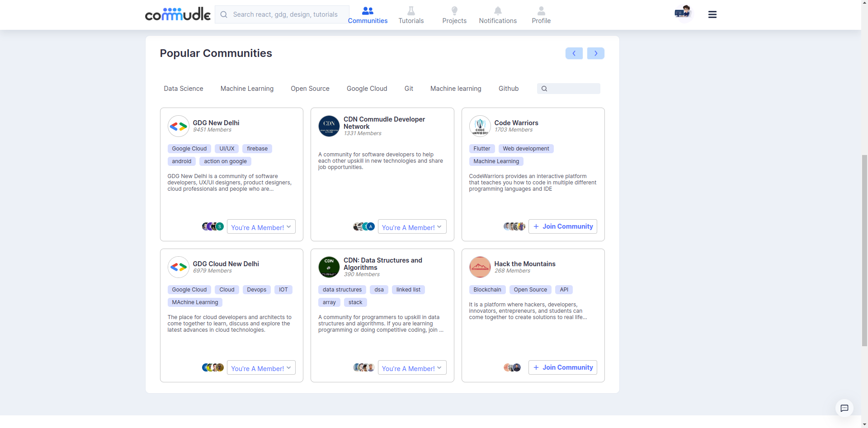Join the Code Warriors community
The height and width of the screenshot is (428, 868).
click(x=563, y=226)
